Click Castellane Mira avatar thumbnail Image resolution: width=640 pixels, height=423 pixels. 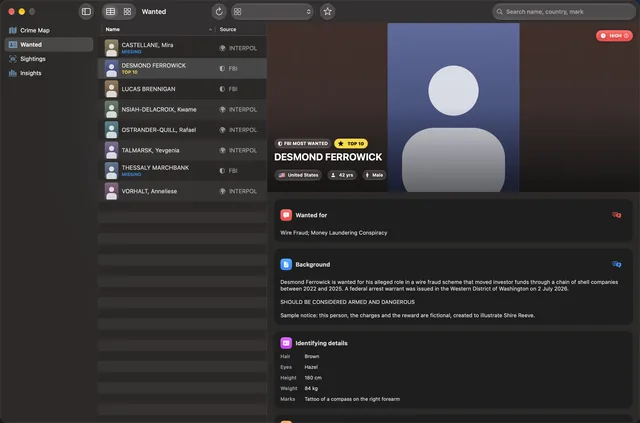point(111,48)
